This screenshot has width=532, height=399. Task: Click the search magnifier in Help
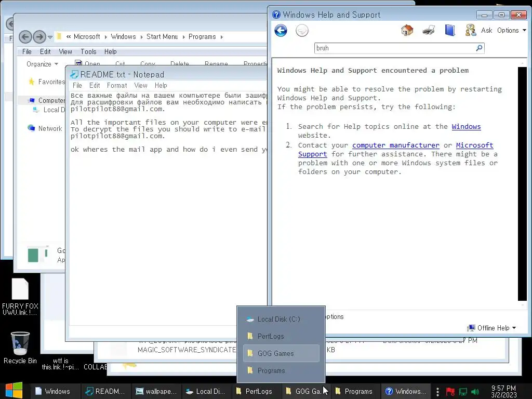tap(479, 48)
